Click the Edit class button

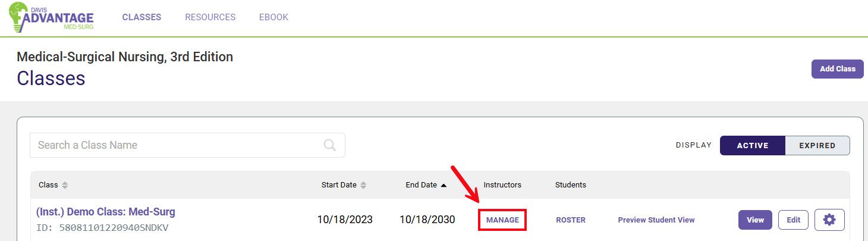tap(793, 220)
